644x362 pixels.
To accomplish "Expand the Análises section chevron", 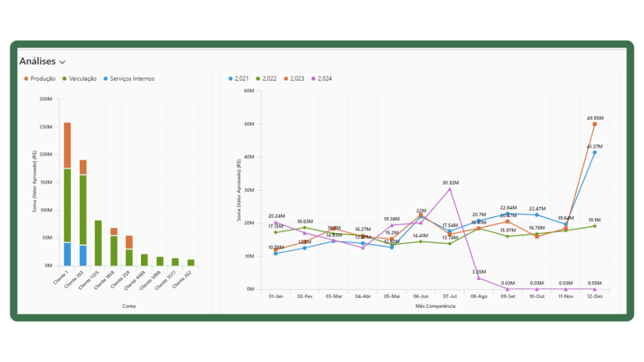I will coord(62,62).
